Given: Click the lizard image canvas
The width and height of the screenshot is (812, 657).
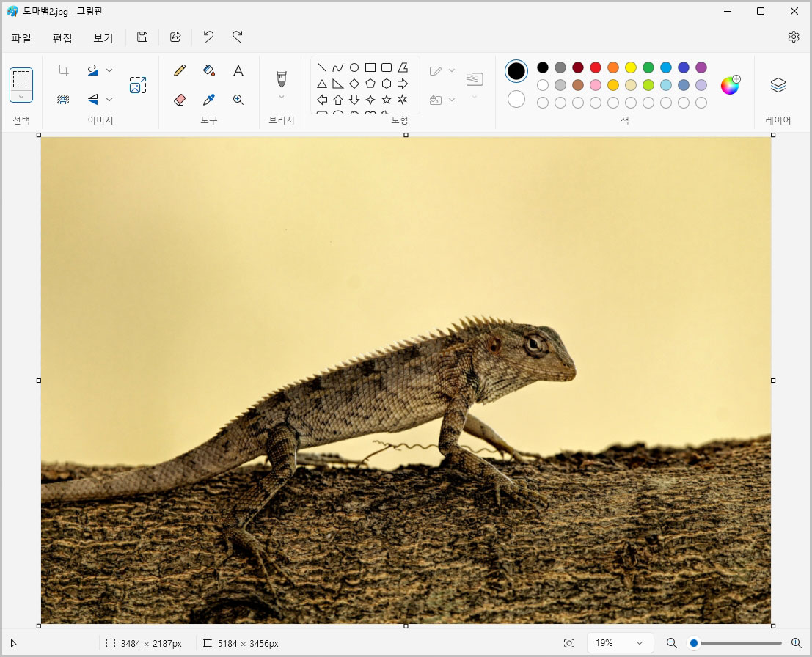Looking at the screenshot, I should pyautogui.click(x=406, y=381).
